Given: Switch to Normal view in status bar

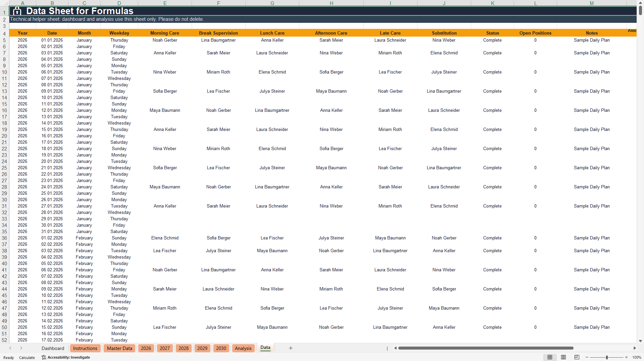Looking at the screenshot, I should 550,357.
